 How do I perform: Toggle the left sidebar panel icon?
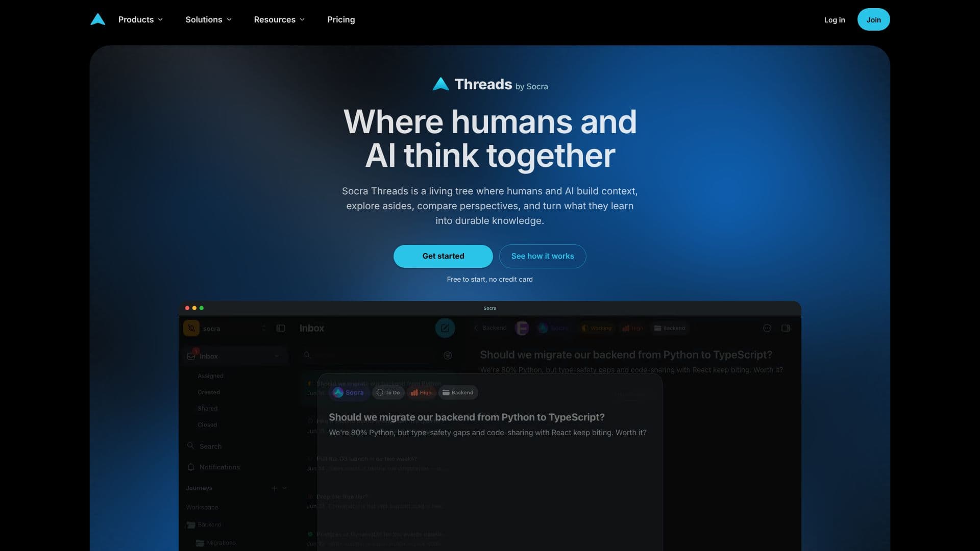point(281,328)
